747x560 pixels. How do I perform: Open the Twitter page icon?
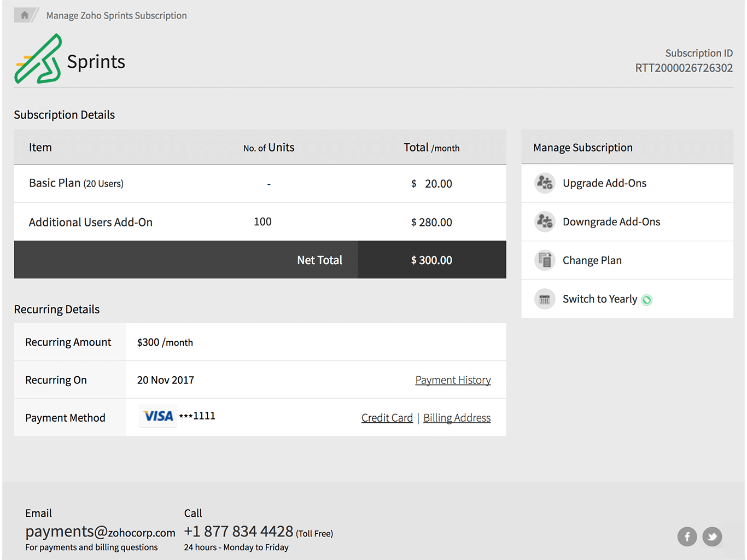pyautogui.click(x=712, y=536)
